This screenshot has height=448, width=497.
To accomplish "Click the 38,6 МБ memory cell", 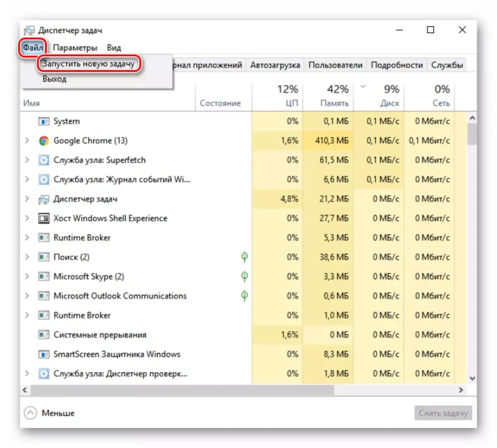I will 328,257.
